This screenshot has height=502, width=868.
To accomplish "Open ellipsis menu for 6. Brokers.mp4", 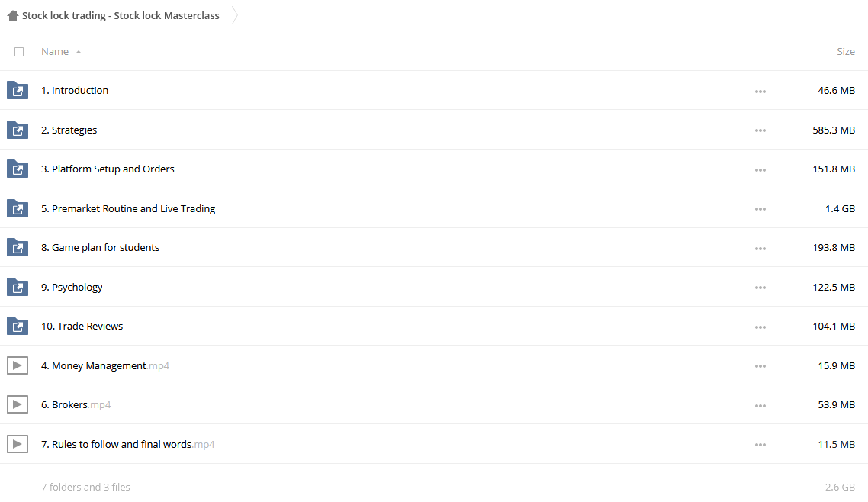I will pyautogui.click(x=760, y=406).
